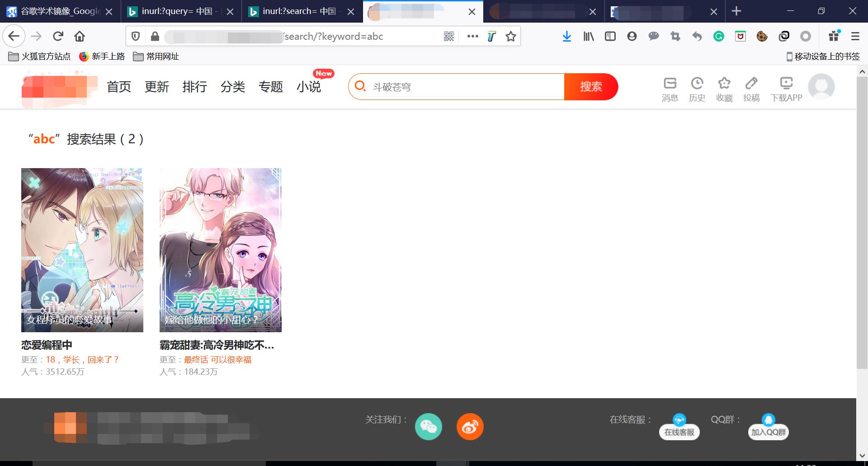Screen dimensions: 868x466
Task: Bookmark this page with the star icon
Action: [511, 37]
